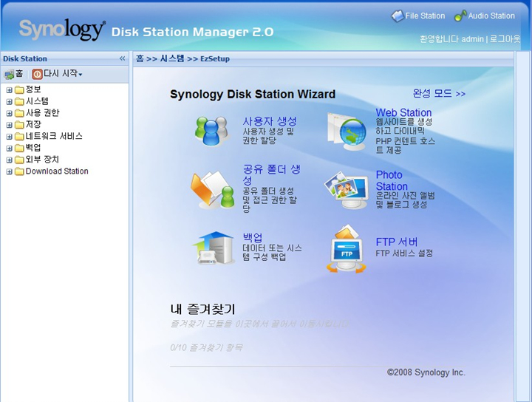Expand the 백업 tree node in sidebar
Image resolution: width=532 pixels, height=402 pixels.
[x=9, y=149]
